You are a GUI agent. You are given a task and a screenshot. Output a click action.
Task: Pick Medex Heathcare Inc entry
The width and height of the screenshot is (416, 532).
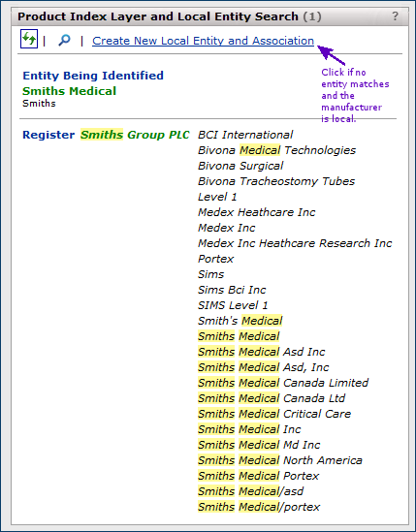click(257, 212)
